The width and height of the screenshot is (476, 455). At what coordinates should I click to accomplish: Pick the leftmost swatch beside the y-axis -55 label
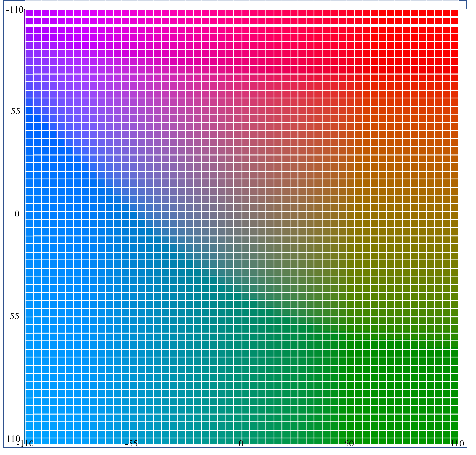(x=29, y=110)
